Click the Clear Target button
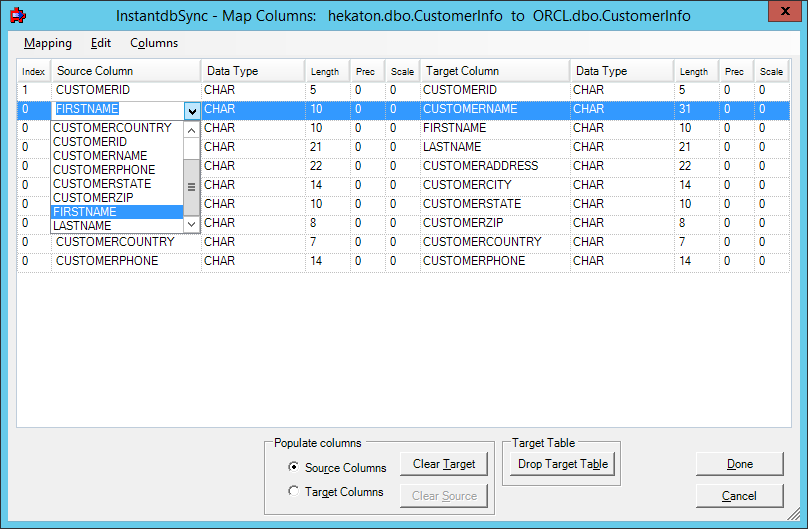 click(x=444, y=464)
